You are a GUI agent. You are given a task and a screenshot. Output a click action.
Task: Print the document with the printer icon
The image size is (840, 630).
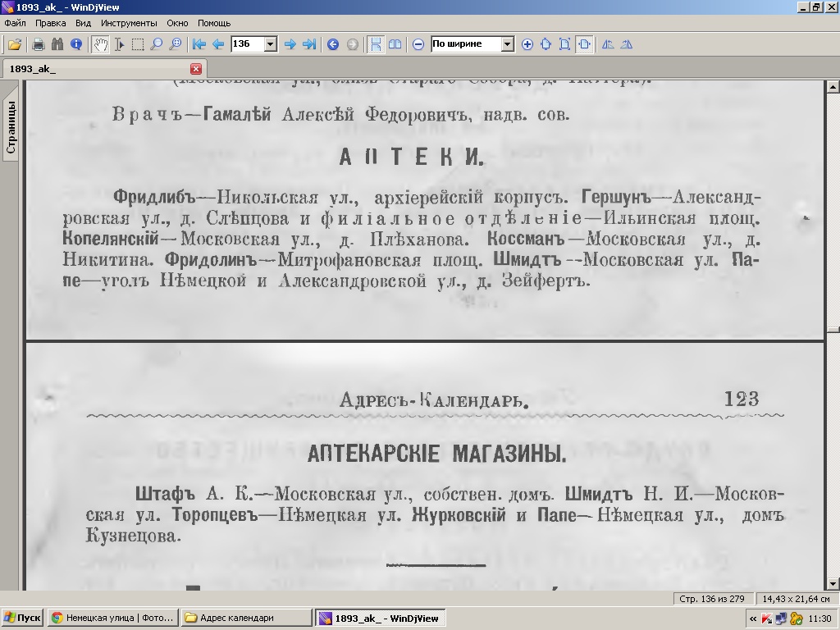tap(38, 44)
